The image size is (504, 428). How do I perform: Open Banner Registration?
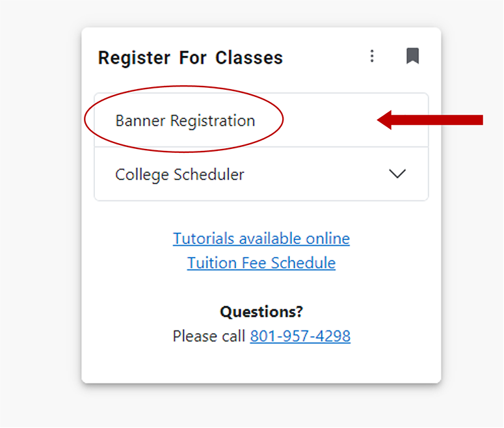(185, 121)
